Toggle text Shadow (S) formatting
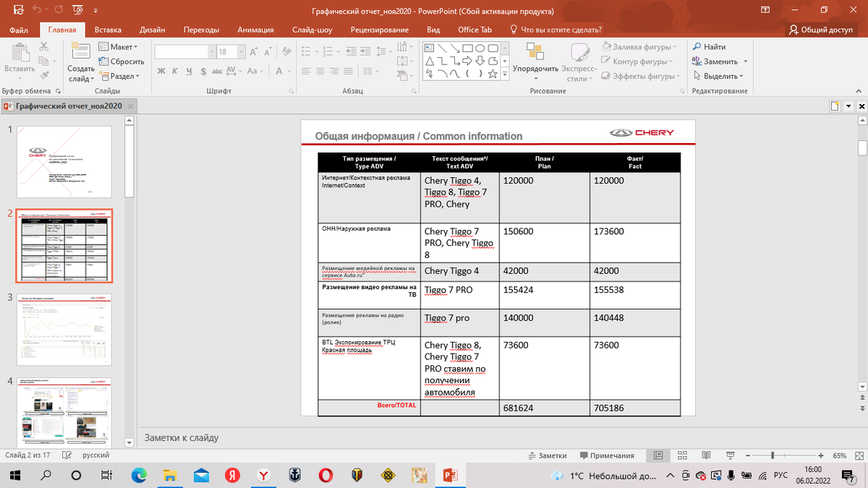This screenshot has height=488, width=868. coord(203,71)
